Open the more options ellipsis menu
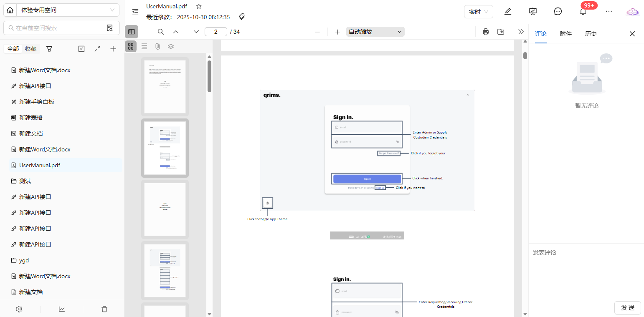 pos(609,11)
